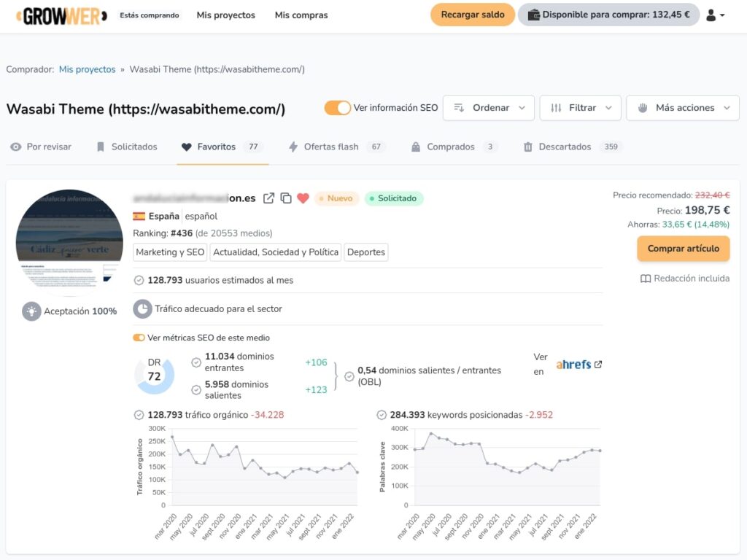Click the Marketing y SEO tag
The width and height of the screenshot is (747, 560).
tap(170, 252)
